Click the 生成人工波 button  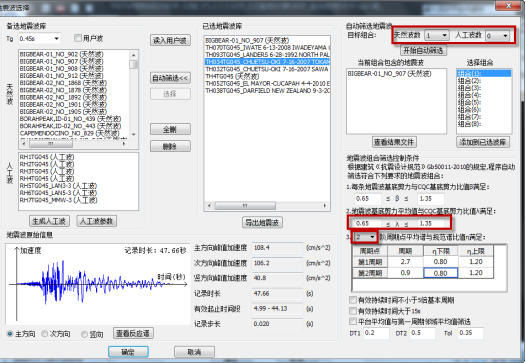coord(49,221)
